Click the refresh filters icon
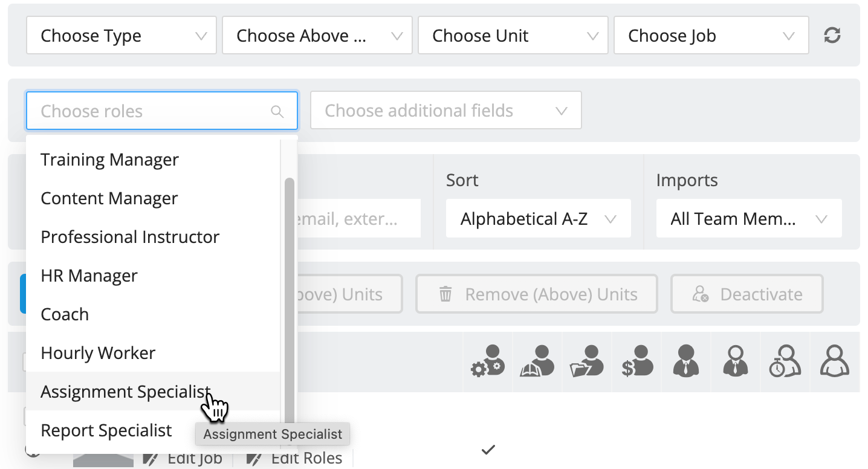Image resolution: width=868 pixels, height=469 pixels. pos(832,36)
